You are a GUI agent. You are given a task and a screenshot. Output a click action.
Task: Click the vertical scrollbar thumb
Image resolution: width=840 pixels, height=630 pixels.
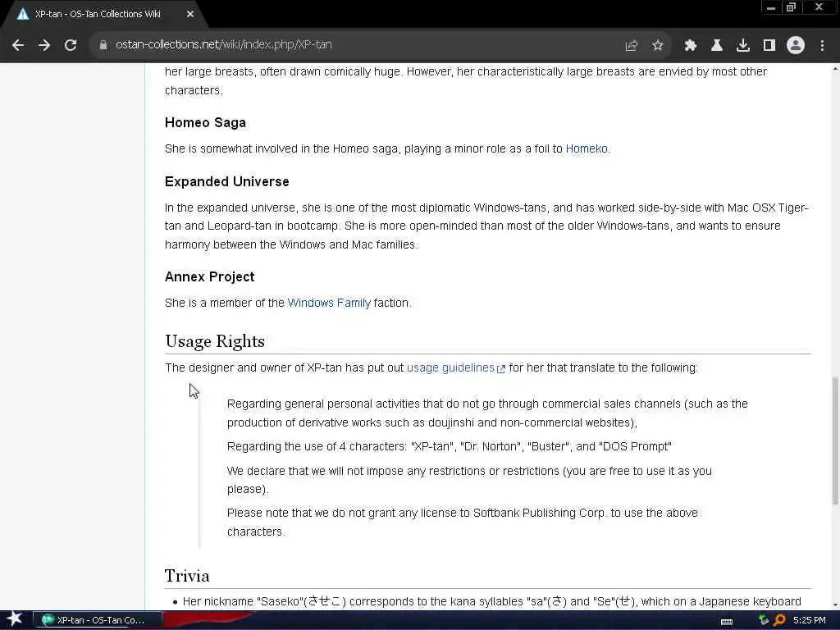point(835,441)
